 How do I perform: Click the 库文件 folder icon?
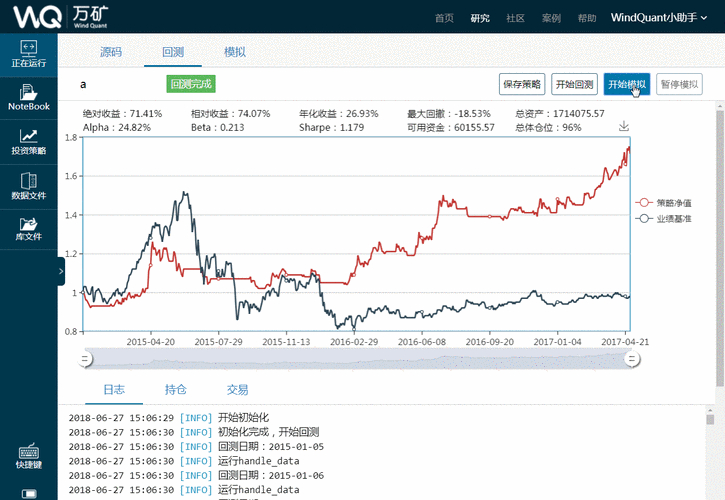click(28, 229)
